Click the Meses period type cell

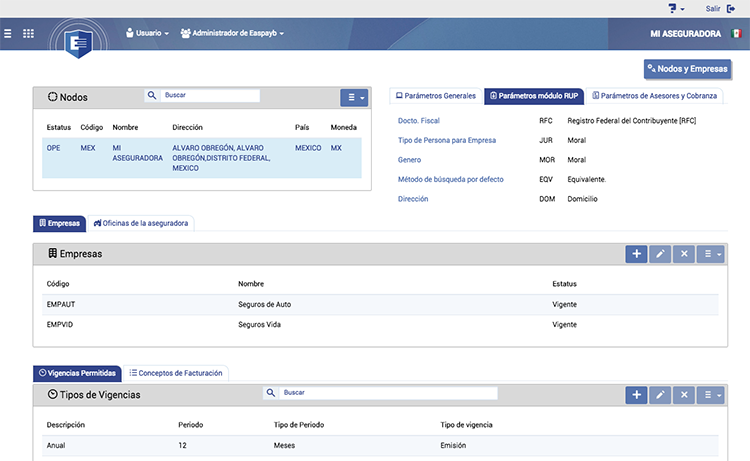click(284, 446)
